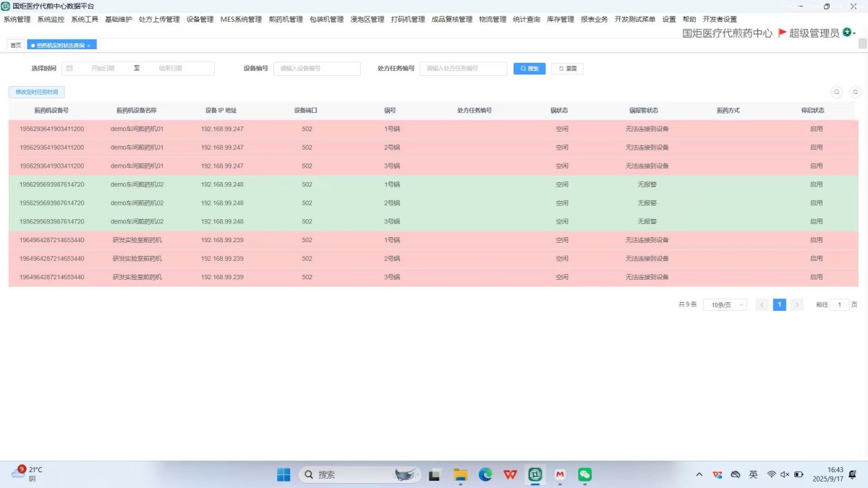Viewport: 868px width, 488px height.
Task: Click the blue 搜索 button
Action: pos(529,69)
